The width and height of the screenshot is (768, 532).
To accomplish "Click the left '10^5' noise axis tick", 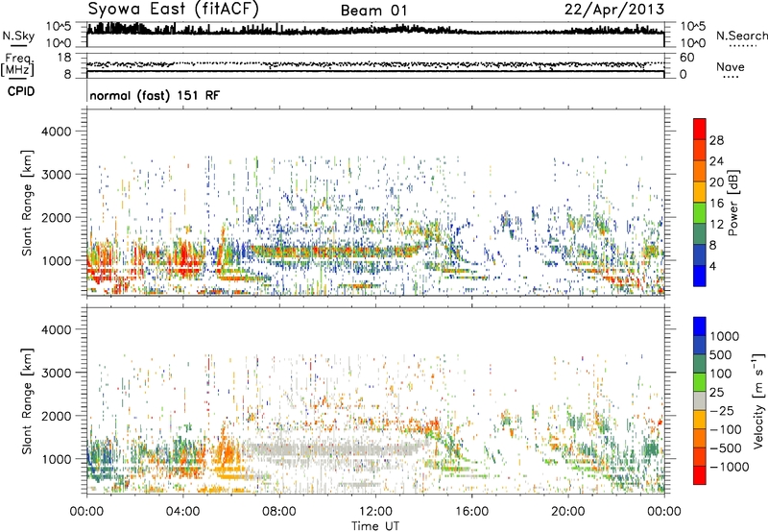I will point(59,27).
